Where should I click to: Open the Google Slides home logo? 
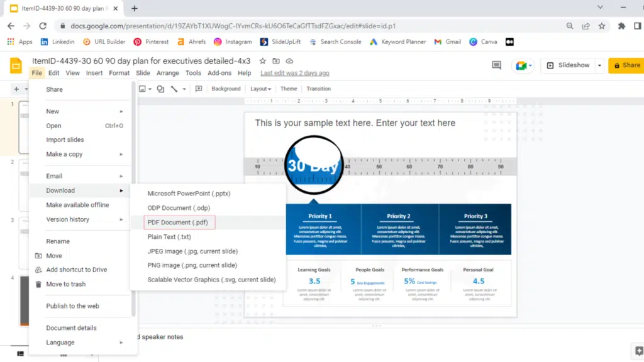click(16, 65)
